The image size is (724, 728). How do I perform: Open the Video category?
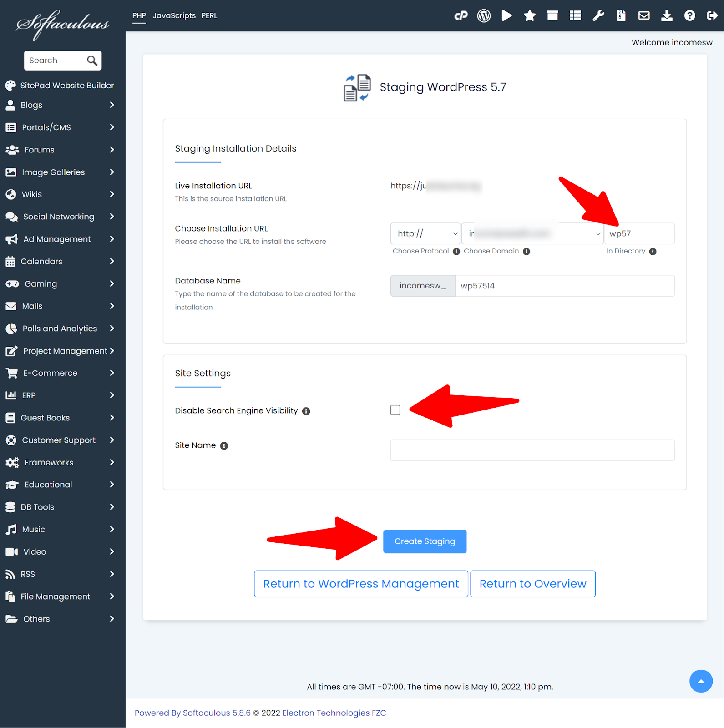(60, 551)
